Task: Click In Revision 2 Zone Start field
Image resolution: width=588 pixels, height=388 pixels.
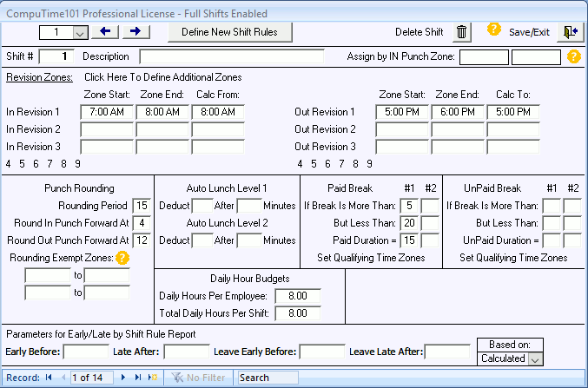Action: tap(107, 129)
